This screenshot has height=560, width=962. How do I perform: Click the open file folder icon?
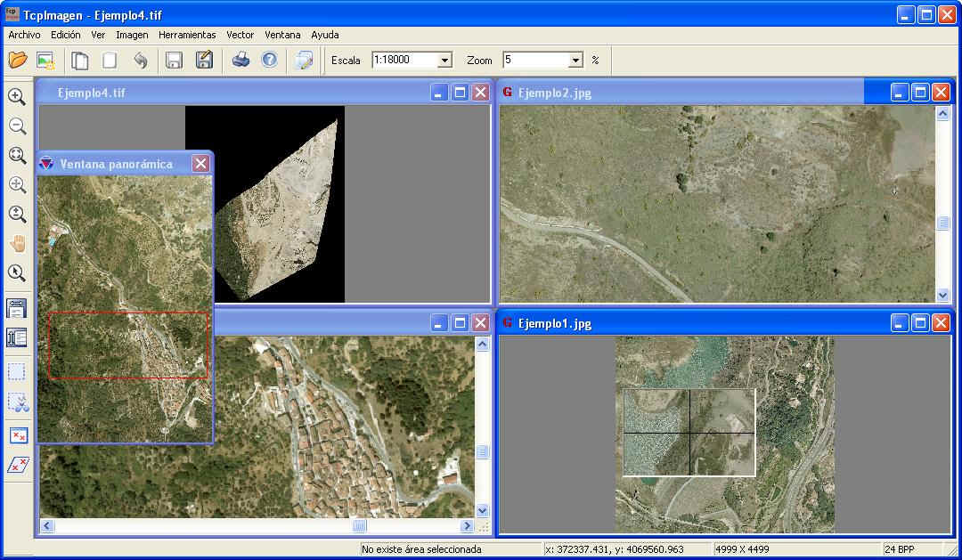(x=17, y=61)
